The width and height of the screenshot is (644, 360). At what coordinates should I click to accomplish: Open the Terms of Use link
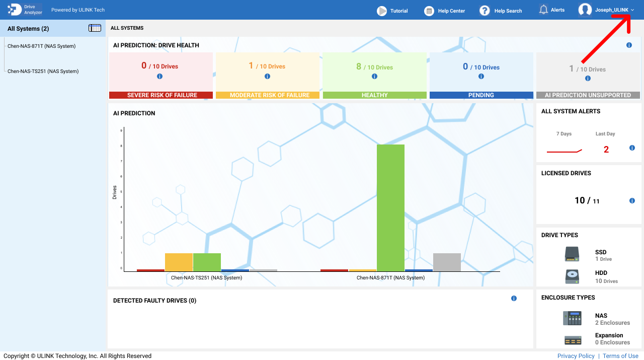tap(620, 356)
